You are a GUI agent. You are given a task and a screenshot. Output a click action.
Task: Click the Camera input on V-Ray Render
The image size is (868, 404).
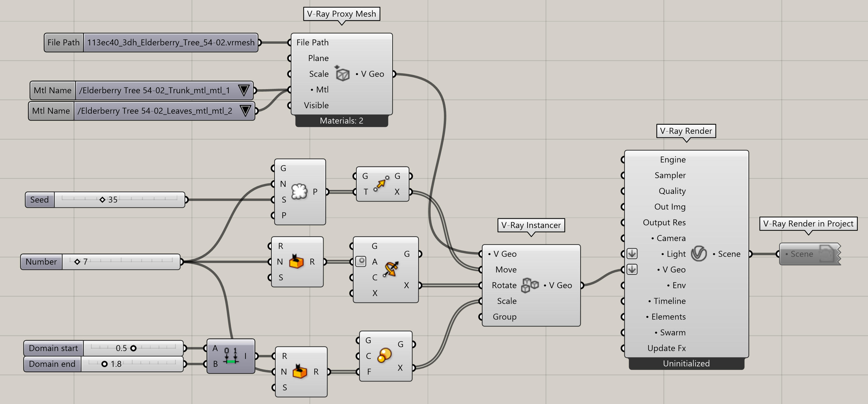point(669,238)
